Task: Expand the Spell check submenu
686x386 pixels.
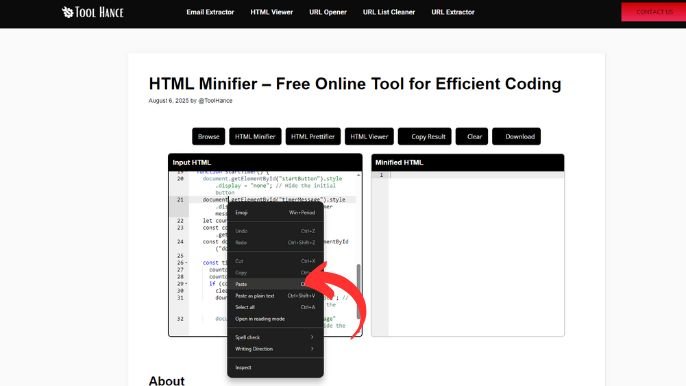Action: [x=275, y=337]
